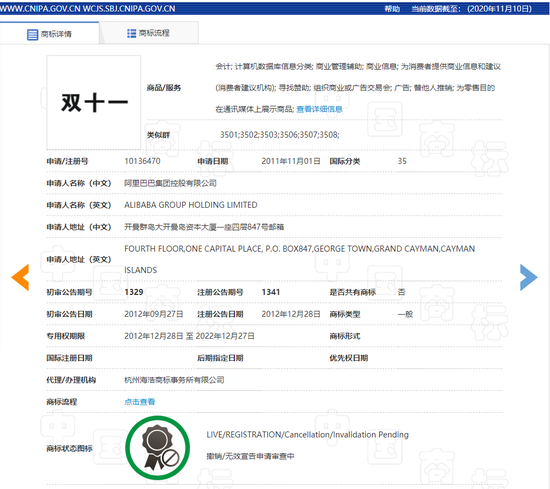Select shared trademark value 否
Screen dimensions: 550x489
pyautogui.click(x=401, y=292)
